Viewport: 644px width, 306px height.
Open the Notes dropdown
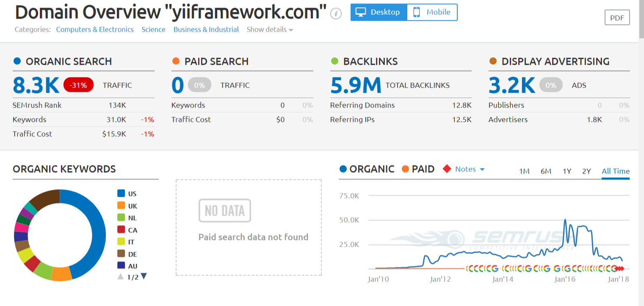[x=470, y=169]
